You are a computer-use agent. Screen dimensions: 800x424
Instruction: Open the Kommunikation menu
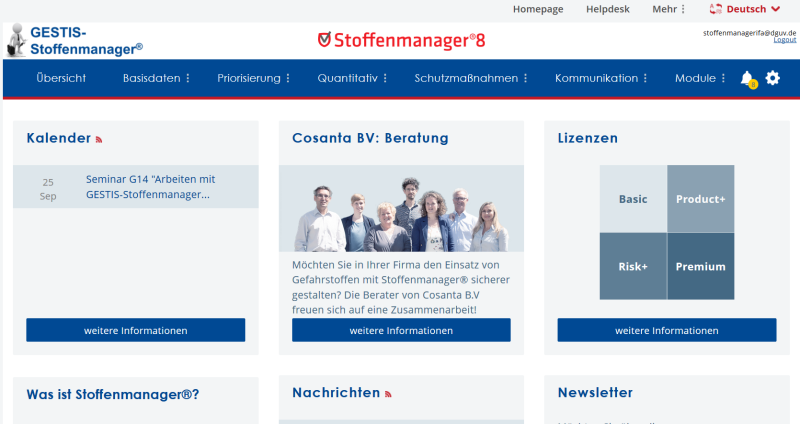coord(601,78)
